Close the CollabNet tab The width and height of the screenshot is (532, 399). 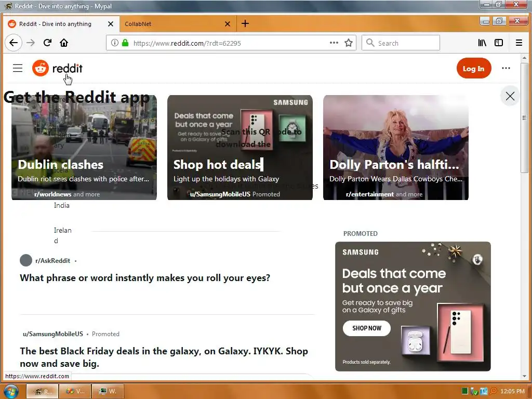(228, 24)
